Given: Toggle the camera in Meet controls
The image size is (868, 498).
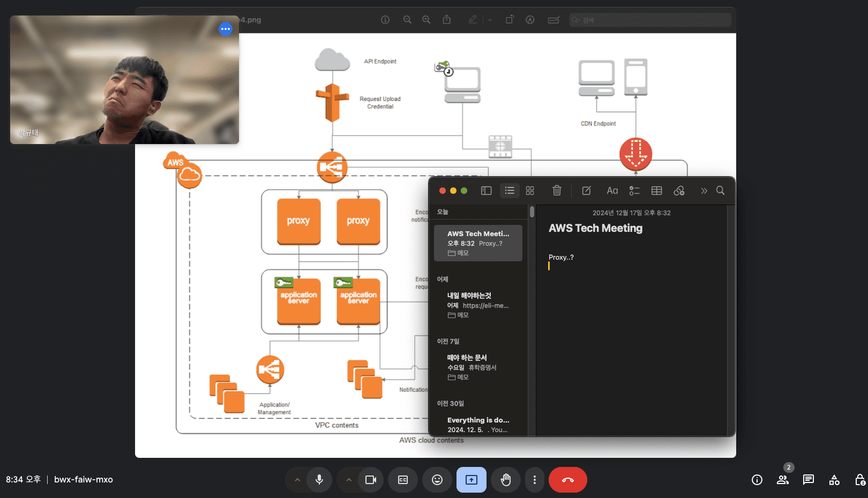Looking at the screenshot, I should (371, 480).
